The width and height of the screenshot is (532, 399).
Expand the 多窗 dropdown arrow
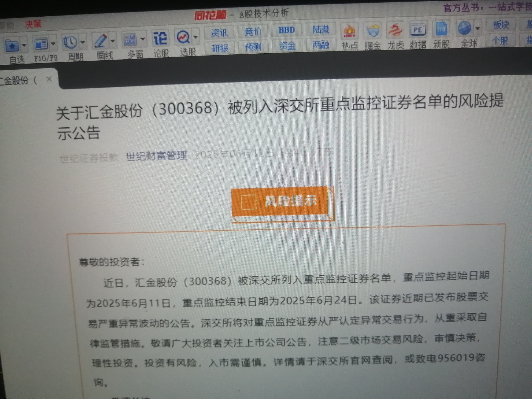point(143,39)
